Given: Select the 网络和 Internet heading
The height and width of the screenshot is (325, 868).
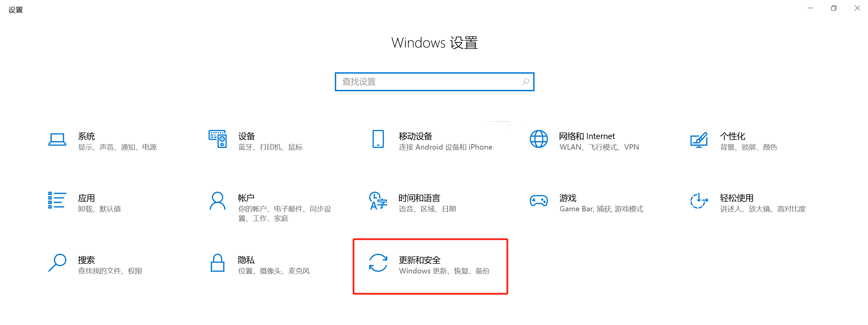Looking at the screenshot, I should (x=587, y=136).
